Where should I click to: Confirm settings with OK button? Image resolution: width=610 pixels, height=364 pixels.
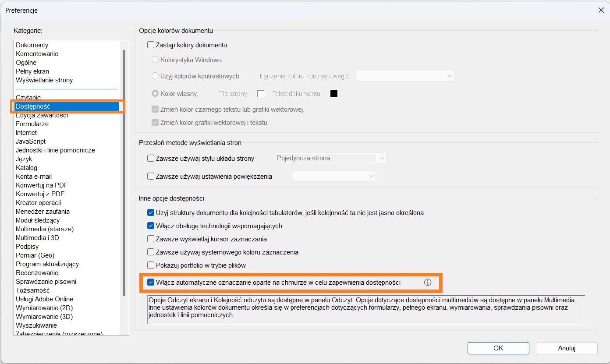[x=498, y=348]
